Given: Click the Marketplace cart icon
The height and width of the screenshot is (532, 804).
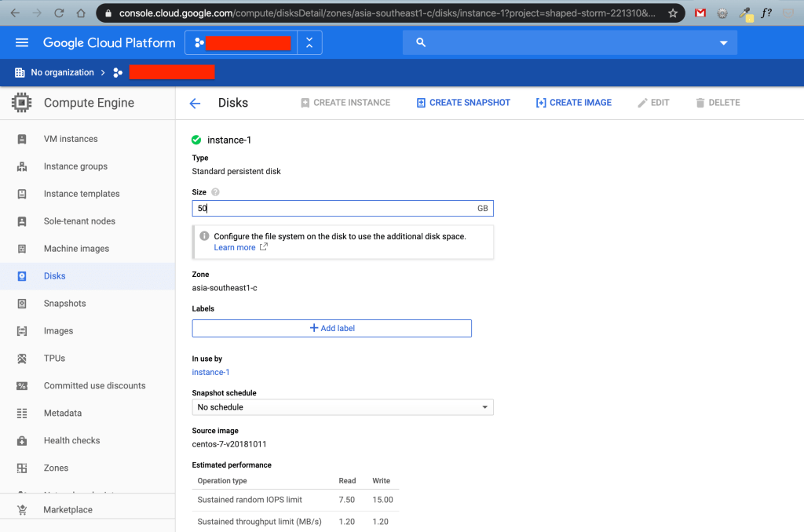Looking at the screenshot, I should (x=22, y=510).
